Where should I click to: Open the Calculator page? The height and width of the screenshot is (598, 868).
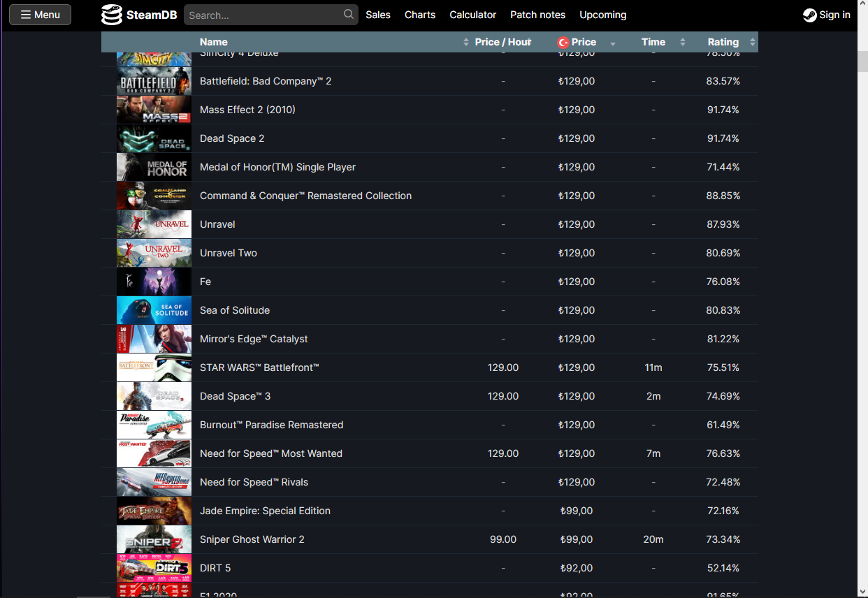pyautogui.click(x=473, y=15)
